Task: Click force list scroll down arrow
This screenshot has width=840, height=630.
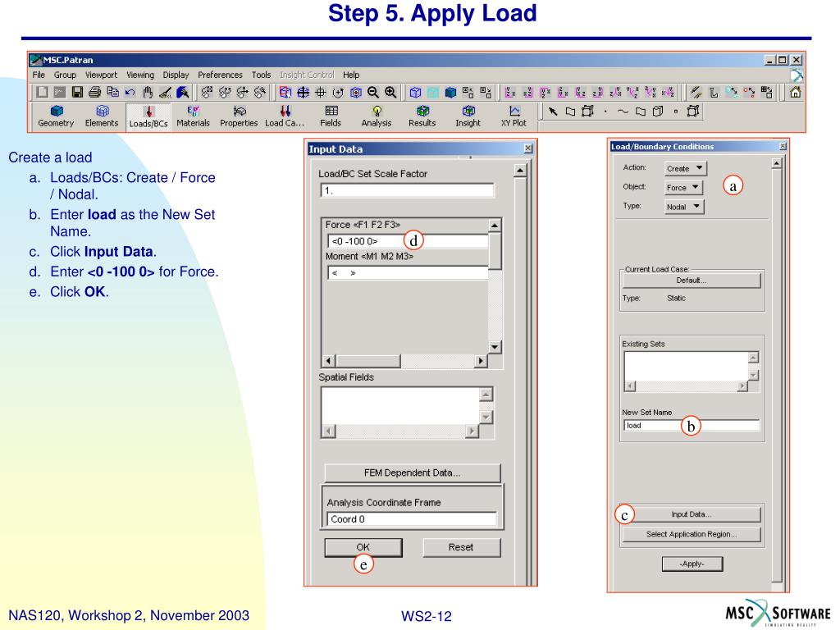Action: [495, 347]
